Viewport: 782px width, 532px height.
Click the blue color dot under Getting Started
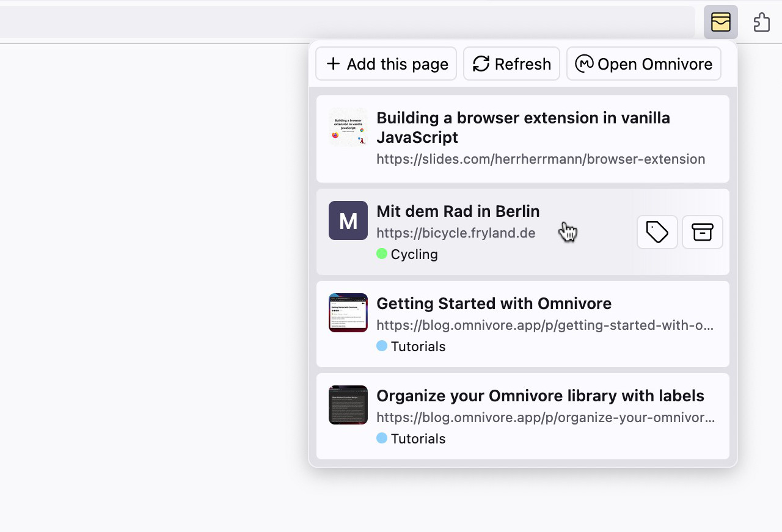(x=382, y=346)
